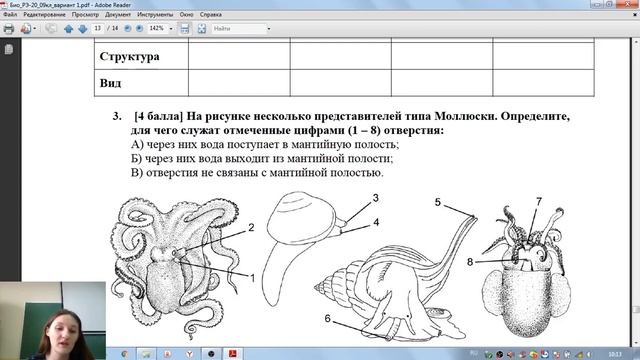Viewport: 640px width, 360px height.
Task: Click the taskbar clock
Action: tap(615, 354)
